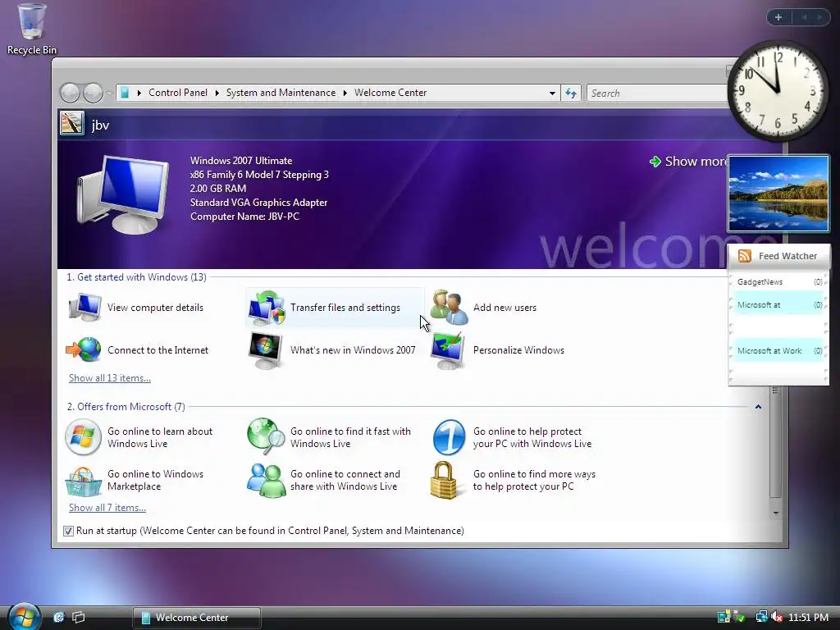Expand arrow after System and Maintenance breadcrumb

(345, 93)
